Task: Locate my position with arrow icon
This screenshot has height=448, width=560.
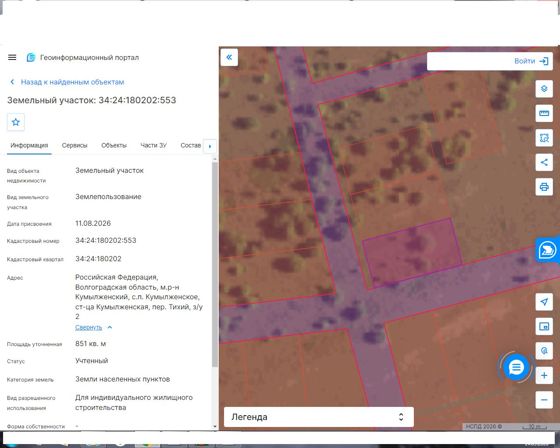Action: coord(544,302)
